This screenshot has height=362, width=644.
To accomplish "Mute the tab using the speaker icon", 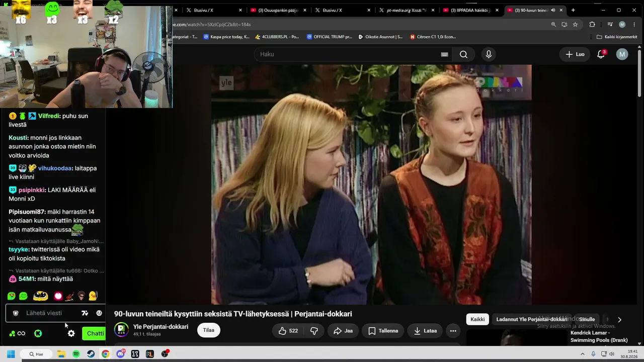I will [x=553, y=10].
